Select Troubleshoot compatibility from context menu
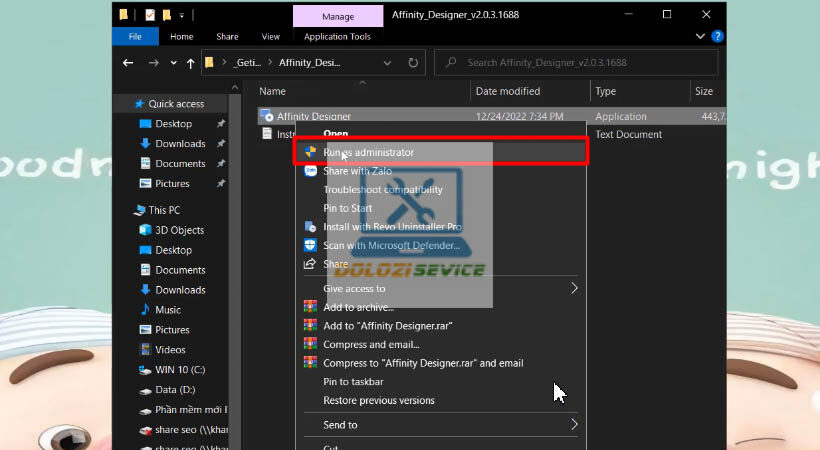Viewport: 820px width, 450px height. 382,190
